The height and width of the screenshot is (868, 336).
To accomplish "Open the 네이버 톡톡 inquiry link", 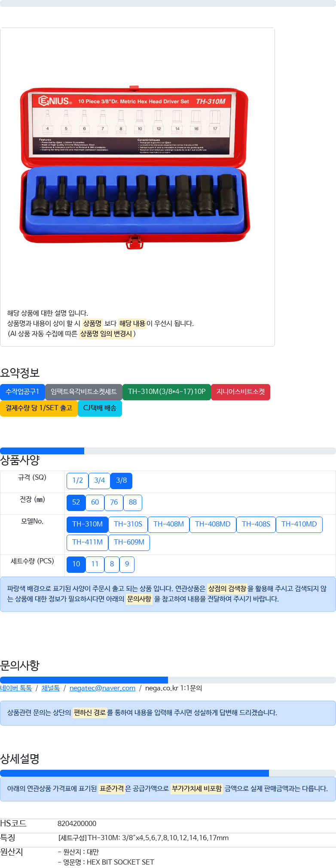I will pos(16,688).
